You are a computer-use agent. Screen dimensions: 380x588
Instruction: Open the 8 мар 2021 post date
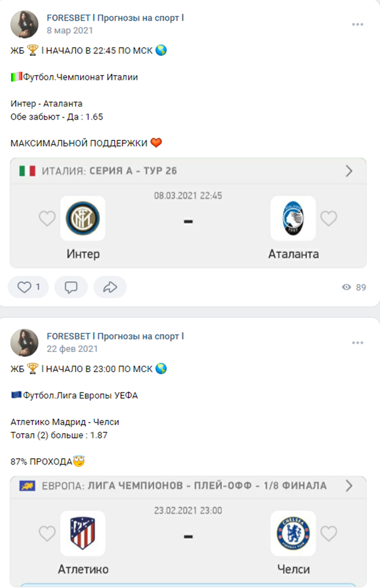point(70,30)
